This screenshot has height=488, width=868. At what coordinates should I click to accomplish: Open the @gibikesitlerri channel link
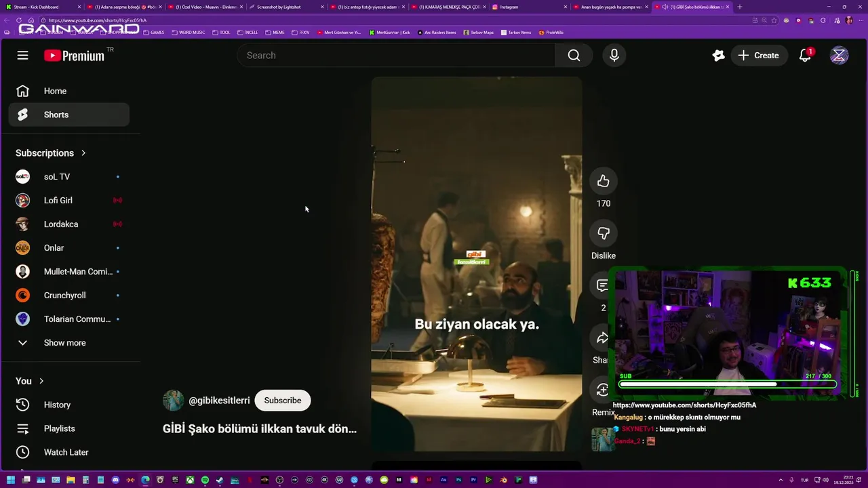pos(219,401)
